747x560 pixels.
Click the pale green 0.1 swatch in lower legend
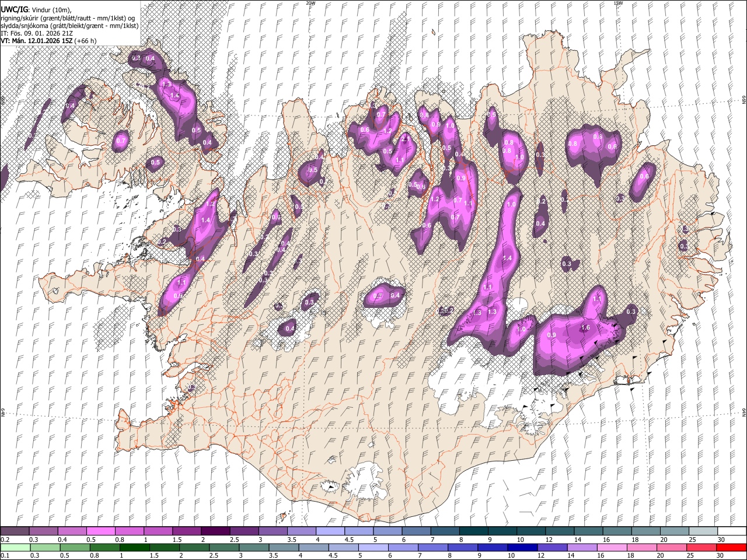(x=15, y=547)
